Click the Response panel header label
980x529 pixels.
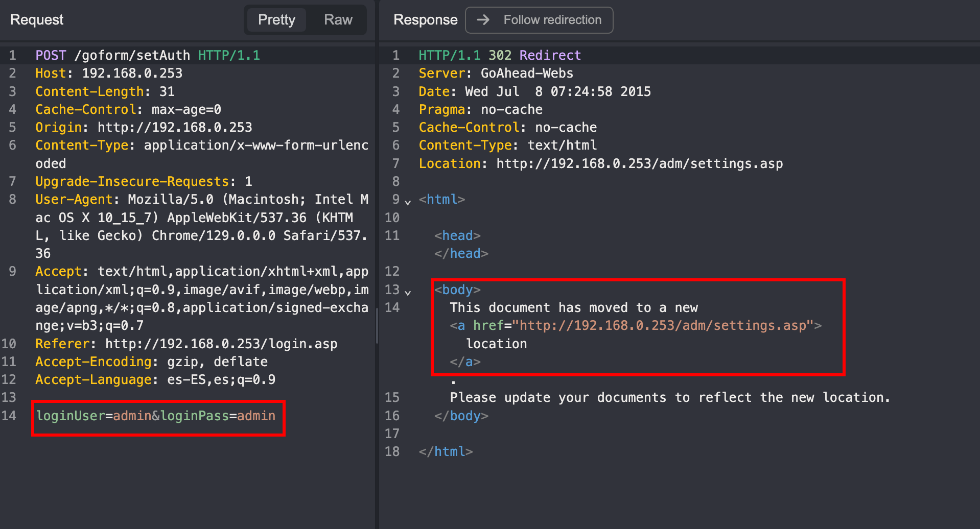click(425, 19)
